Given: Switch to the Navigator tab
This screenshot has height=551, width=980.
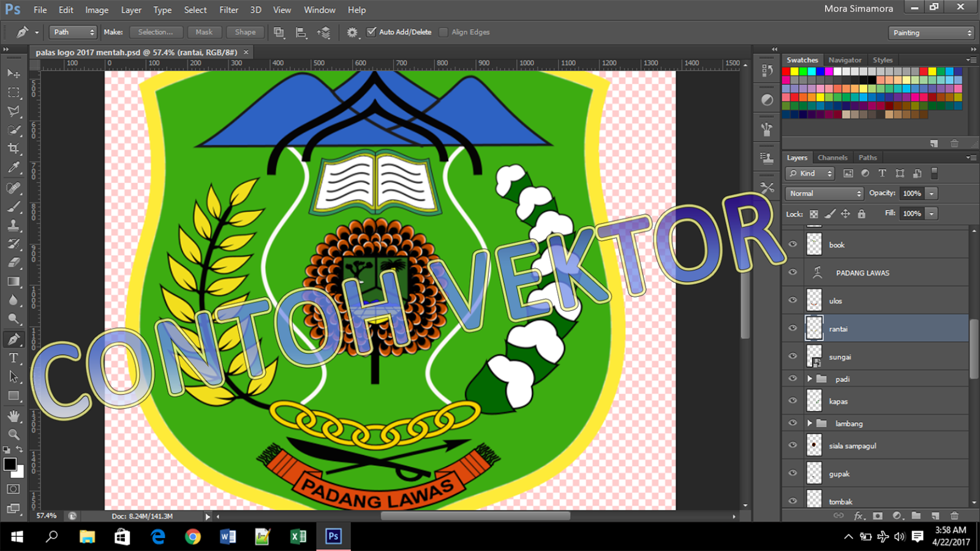Looking at the screenshot, I should (x=845, y=60).
